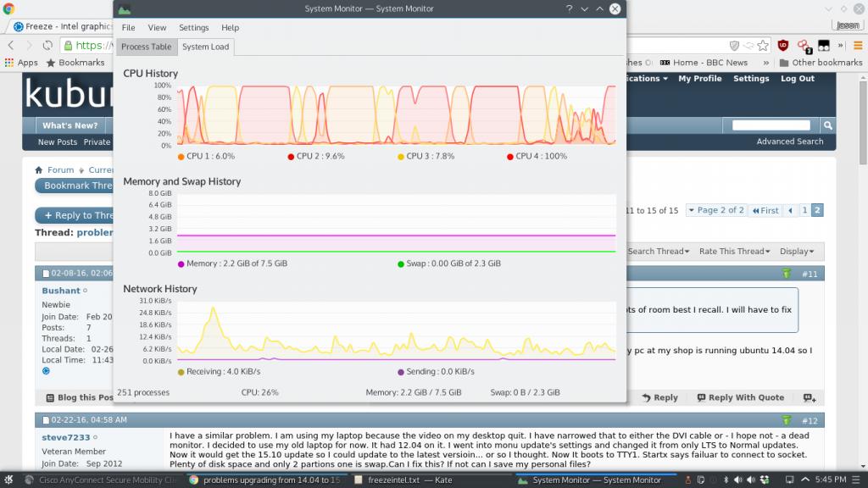Image resolution: width=868 pixels, height=488 pixels.
Task: Open the View menu in System Monitor
Action: [x=157, y=28]
